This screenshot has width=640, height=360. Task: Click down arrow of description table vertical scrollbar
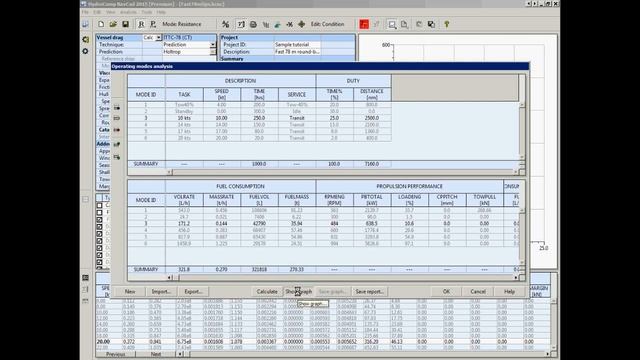[522, 157]
